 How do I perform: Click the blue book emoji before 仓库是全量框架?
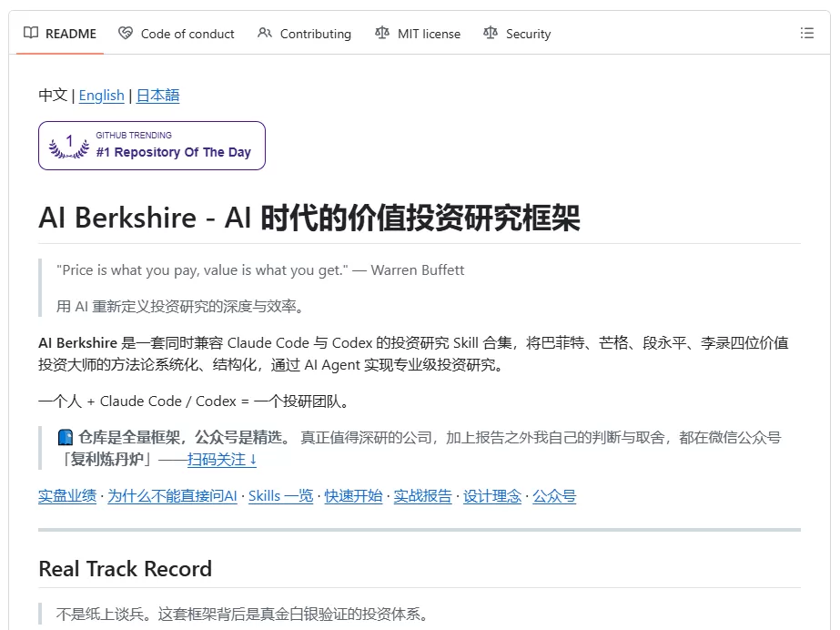[x=66, y=438]
